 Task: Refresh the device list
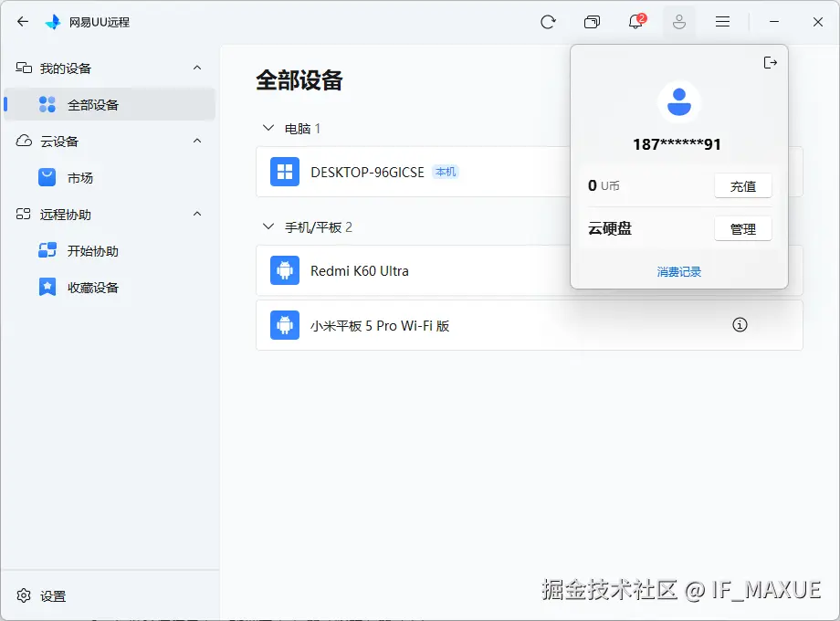(x=548, y=22)
